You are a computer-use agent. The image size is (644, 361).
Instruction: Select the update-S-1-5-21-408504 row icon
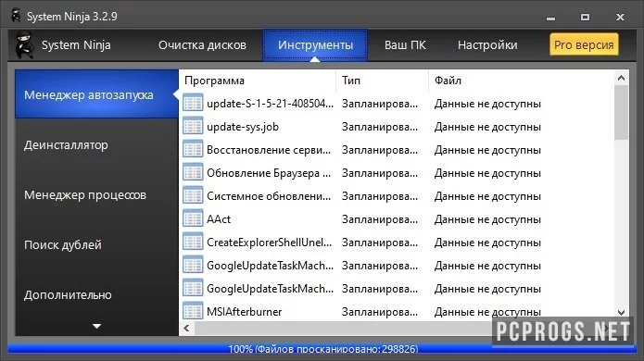point(193,103)
